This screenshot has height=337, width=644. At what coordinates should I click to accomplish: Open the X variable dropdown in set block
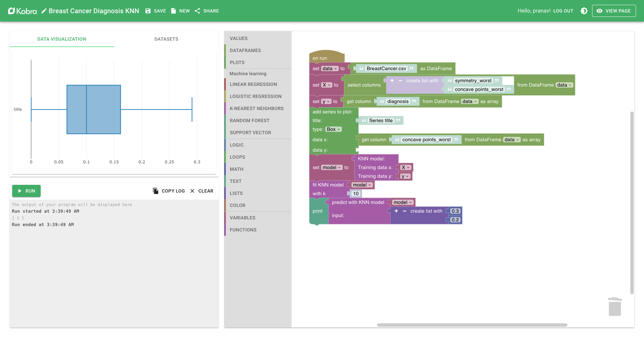point(327,85)
